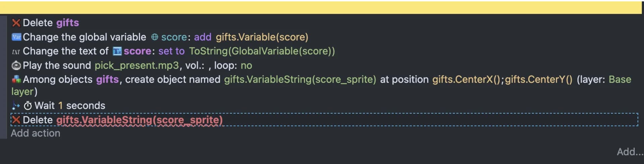The width and height of the screenshot is (644, 164).
Task: Click the text object icon next to bold score
Action: (x=117, y=51)
